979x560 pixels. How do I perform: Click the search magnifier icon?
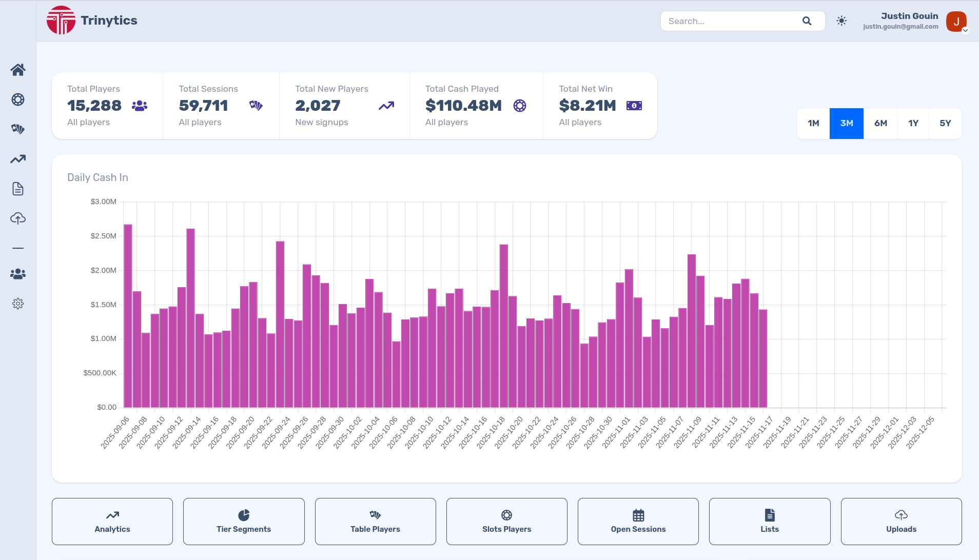click(807, 21)
